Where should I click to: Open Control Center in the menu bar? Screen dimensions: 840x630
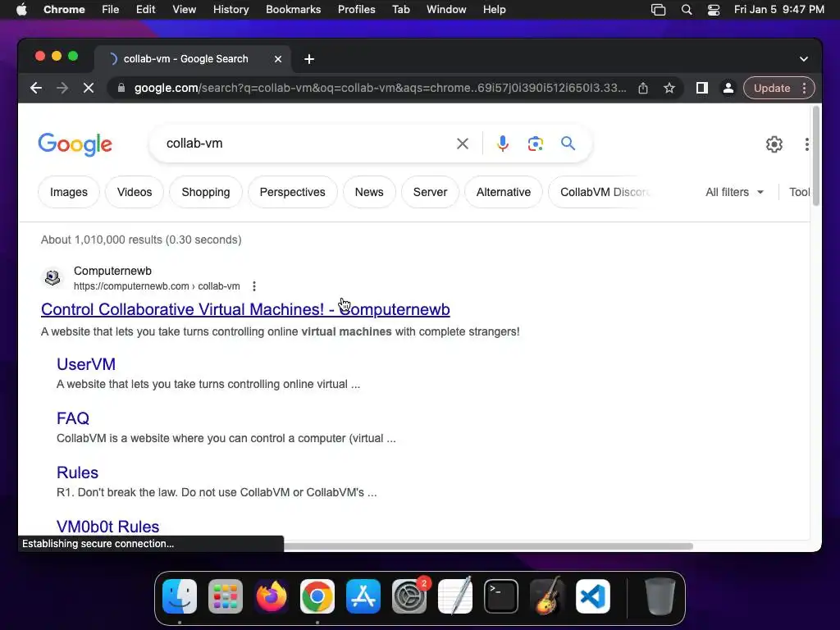713,10
